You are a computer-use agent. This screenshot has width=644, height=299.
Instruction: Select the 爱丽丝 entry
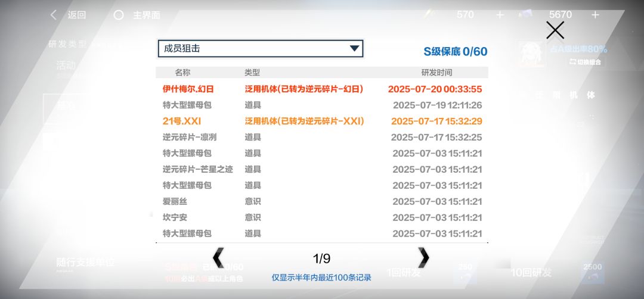[175, 201]
